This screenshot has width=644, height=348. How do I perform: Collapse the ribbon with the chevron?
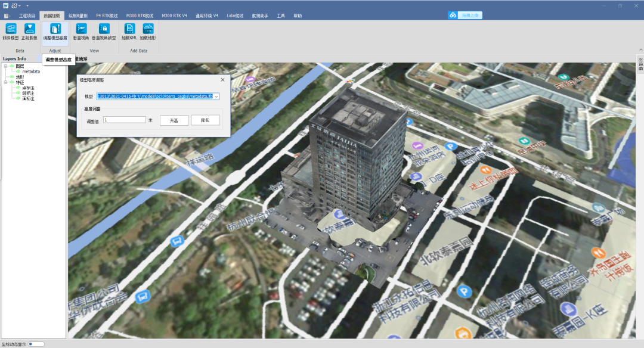click(x=640, y=50)
